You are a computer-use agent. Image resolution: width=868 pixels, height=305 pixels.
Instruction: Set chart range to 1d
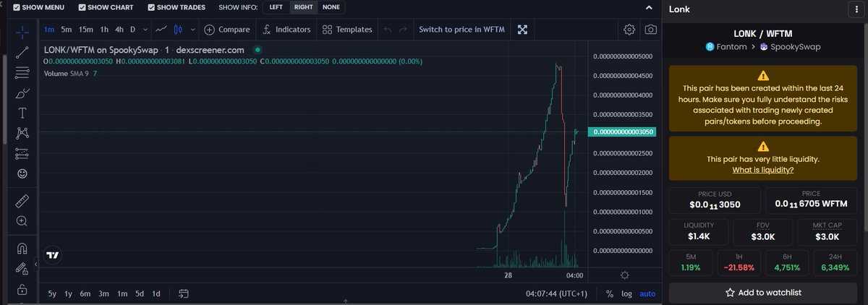coord(156,293)
